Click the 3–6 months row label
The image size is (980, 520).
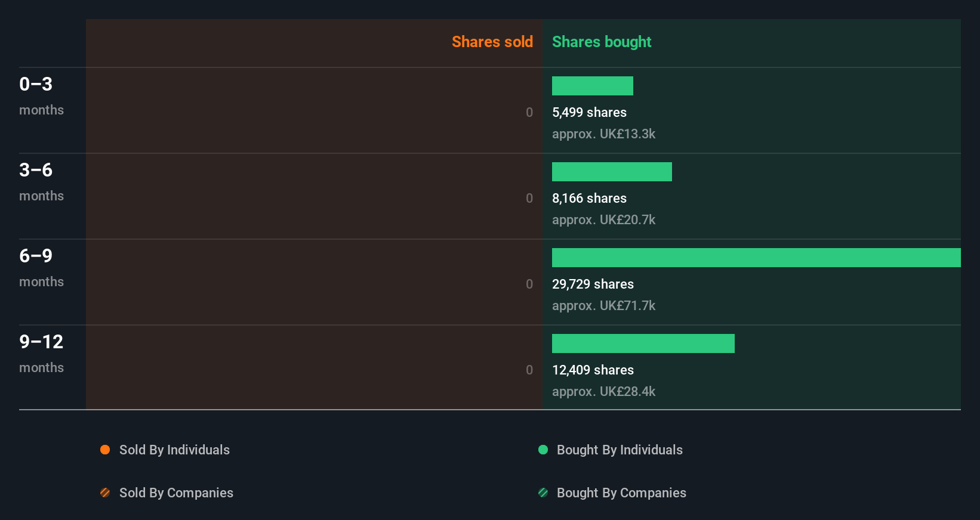(41, 181)
